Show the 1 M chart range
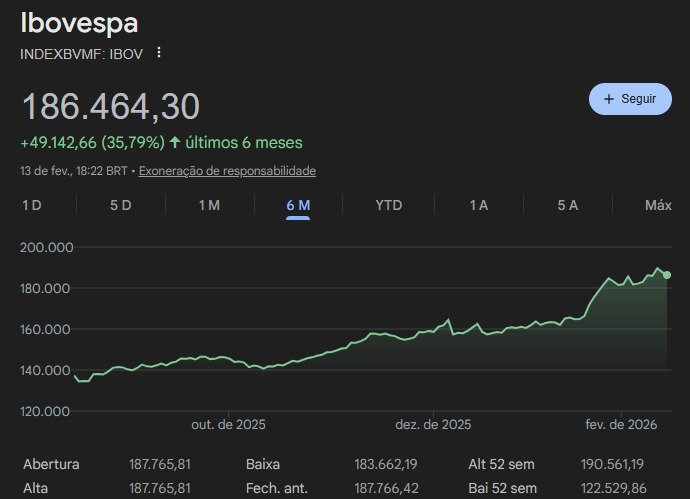 (208, 205)
